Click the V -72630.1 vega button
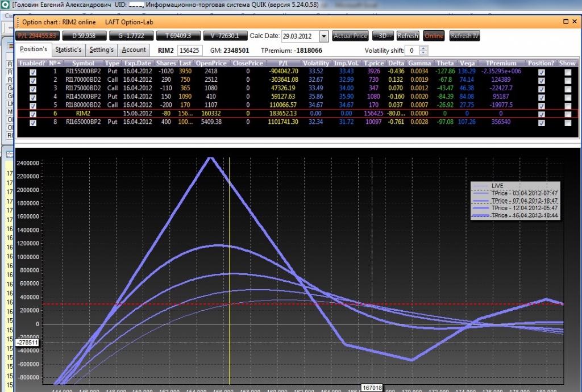Screen dimensions: 582x392 (225, 36)
